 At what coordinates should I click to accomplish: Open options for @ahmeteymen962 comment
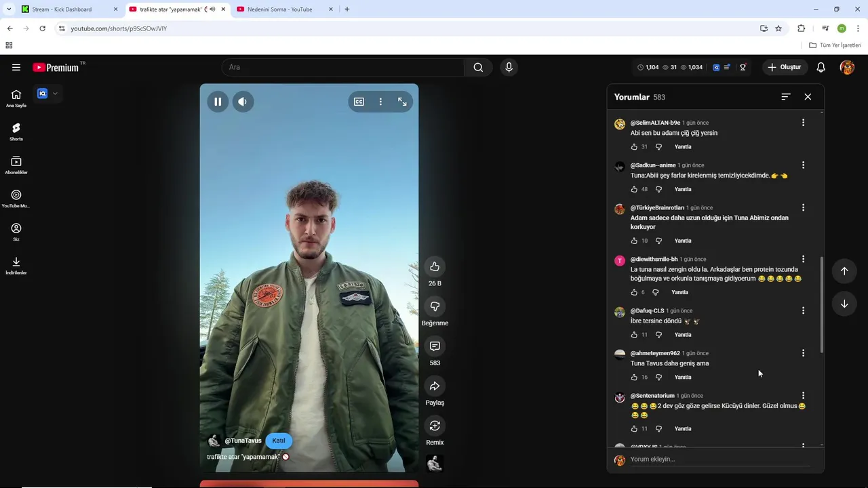803,353
